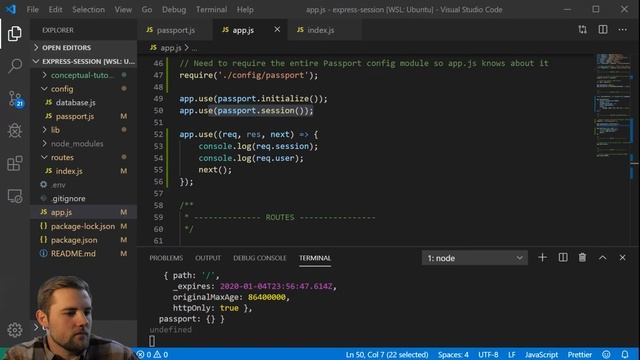Viewport: 640px width, 360px height.
Task: Expand the Open Editors section
Action: click(84, 48)
